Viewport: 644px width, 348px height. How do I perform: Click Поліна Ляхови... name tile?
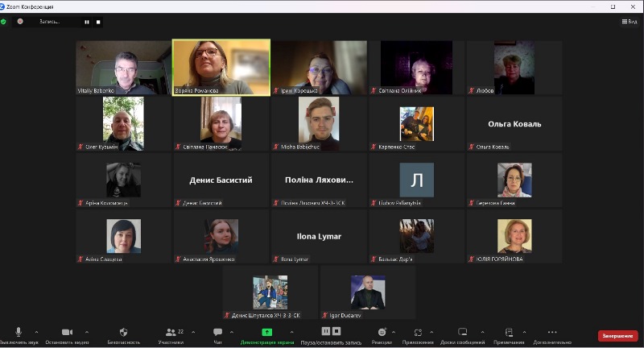click(319, 180)
